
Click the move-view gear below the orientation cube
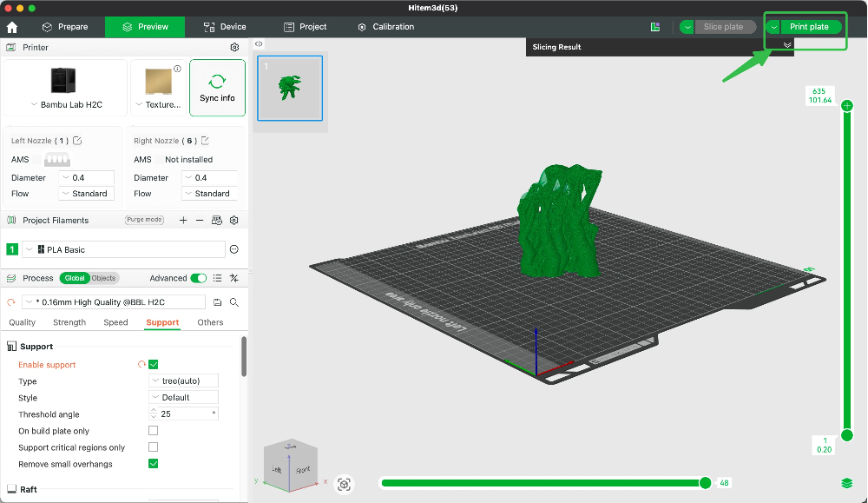[345, 484]
